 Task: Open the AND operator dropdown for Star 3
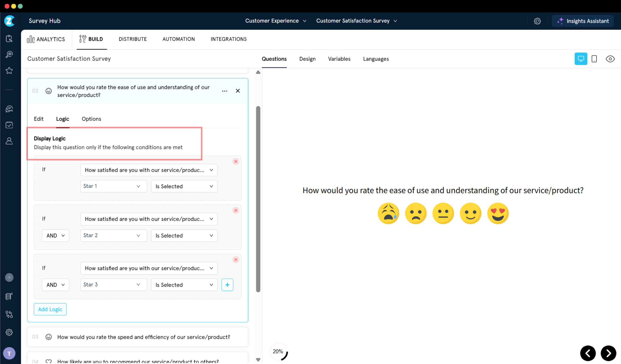point(55,285)
